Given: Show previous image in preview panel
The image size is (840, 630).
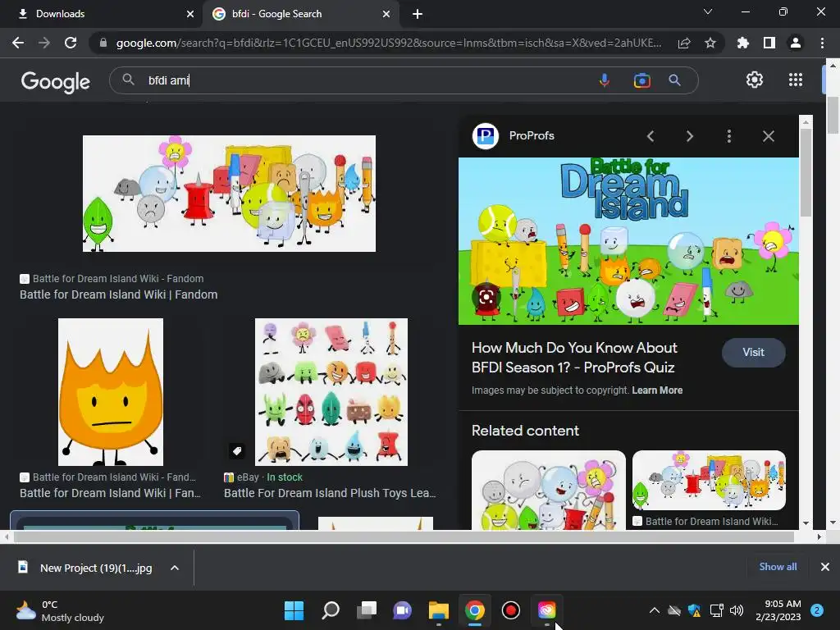Looking at the screenshot, I should coord(651,136).
